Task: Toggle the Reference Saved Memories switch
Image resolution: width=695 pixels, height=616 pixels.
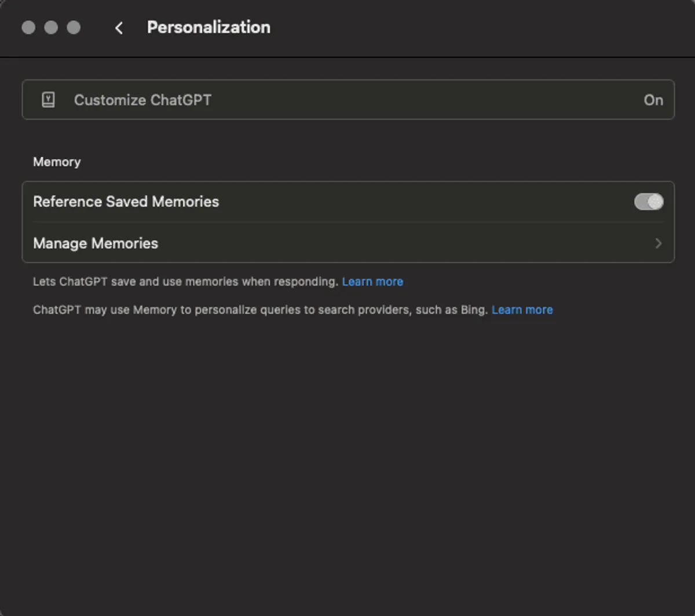Action: point(648,202)
